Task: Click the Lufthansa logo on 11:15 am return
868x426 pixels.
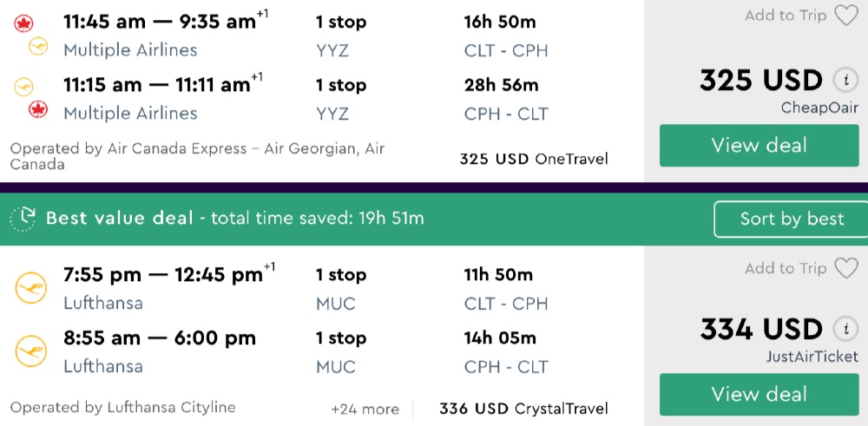Action: click(x=24, y=86)
